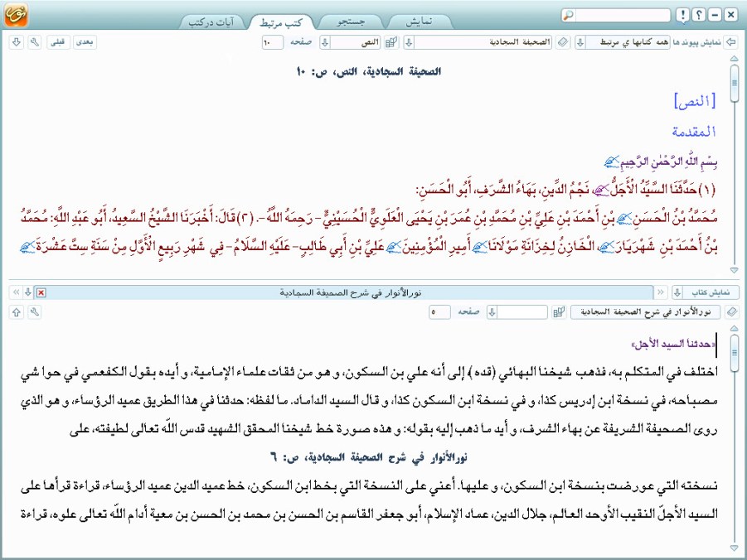Click the book icon in the lower pane toolbar

[x=732, y=312]
